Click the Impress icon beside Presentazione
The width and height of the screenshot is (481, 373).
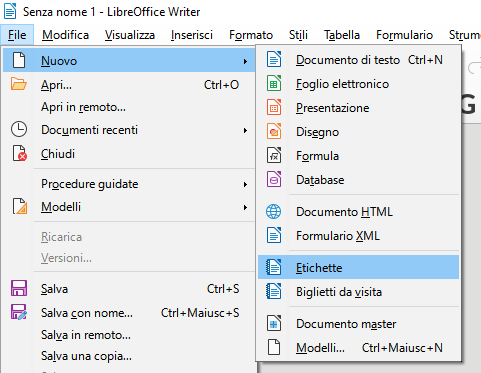coord(274,108)
